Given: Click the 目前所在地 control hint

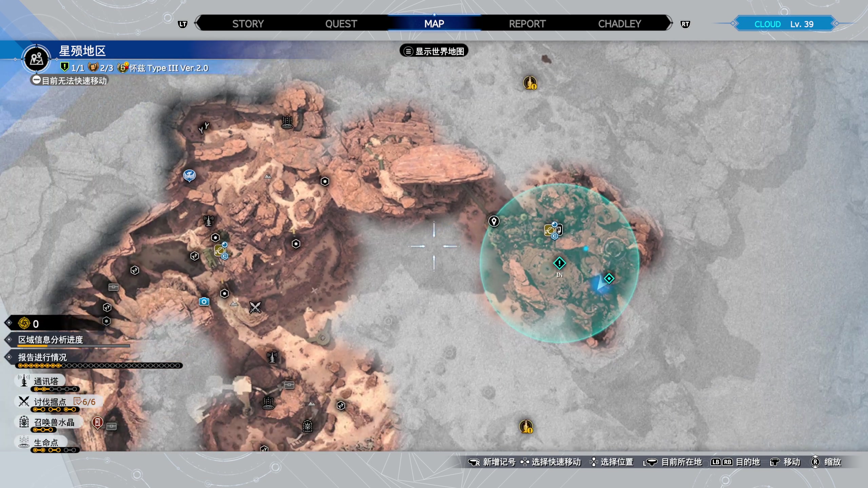Looking at the screenshot, I should pos(672,462).
